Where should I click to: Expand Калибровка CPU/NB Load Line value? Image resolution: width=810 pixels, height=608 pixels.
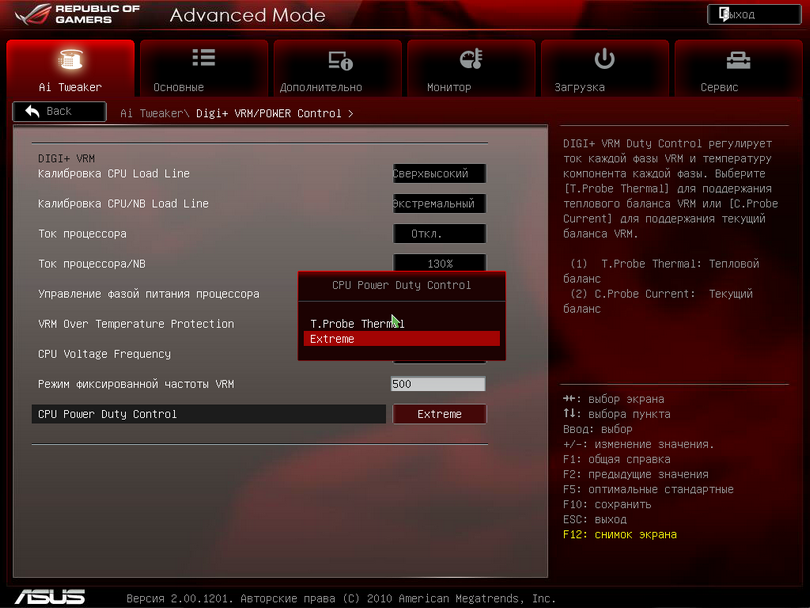pyautogui.click(x=439, y=204)
